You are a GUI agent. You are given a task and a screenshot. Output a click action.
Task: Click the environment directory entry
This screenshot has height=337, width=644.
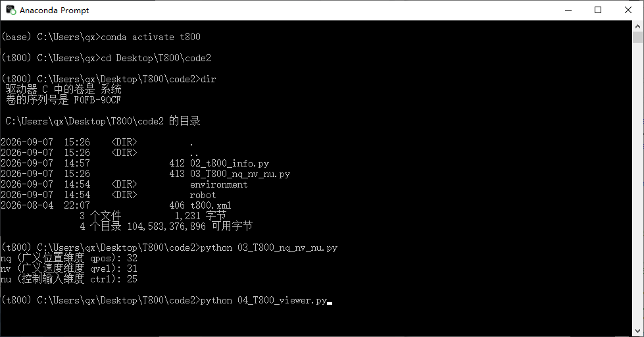[218, 184]
